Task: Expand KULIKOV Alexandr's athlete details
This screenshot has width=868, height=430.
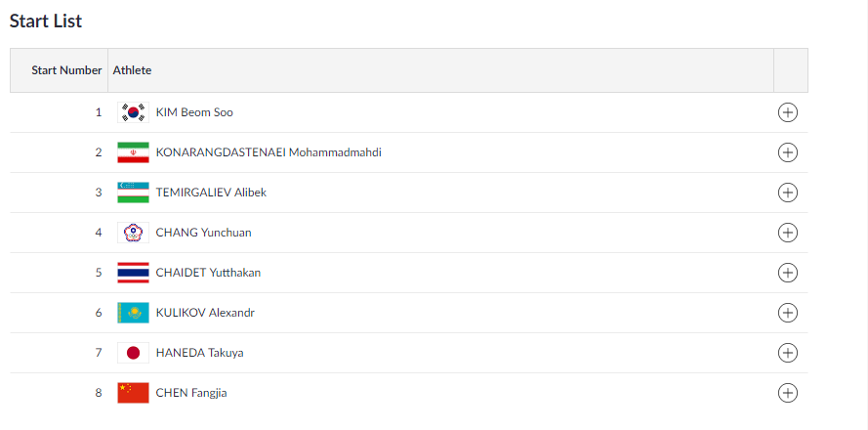Action: [787, 313]
